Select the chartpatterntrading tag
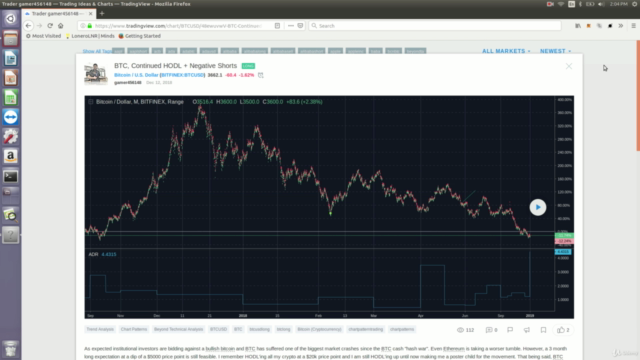Viewport: 640px width, 360px height. (x=366, y=329)
